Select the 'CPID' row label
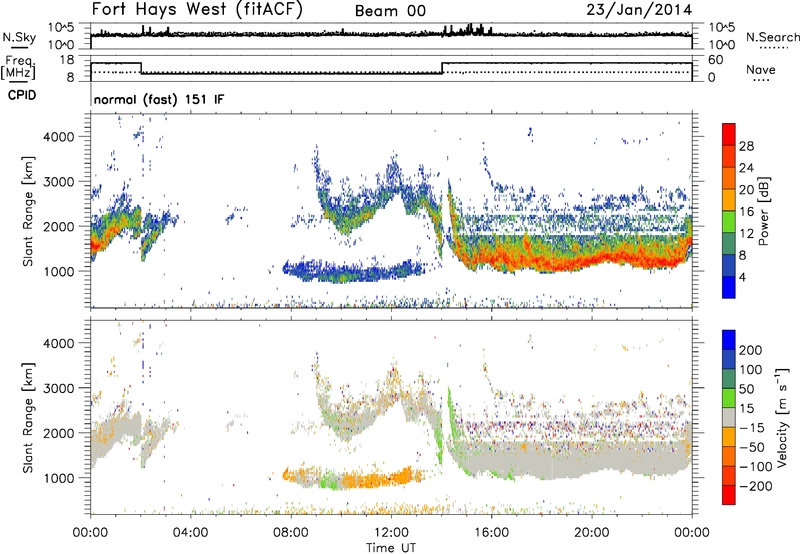Viewport: 800px width, 554px height. 22,95
